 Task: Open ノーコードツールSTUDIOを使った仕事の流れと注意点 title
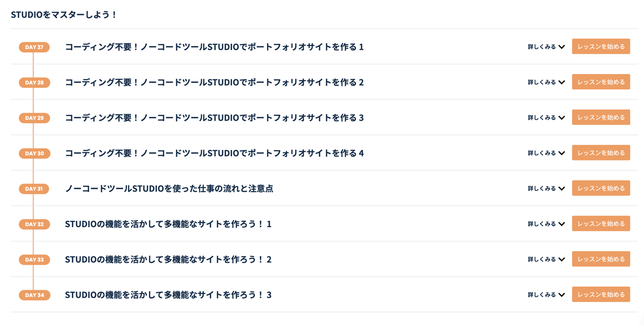click(169, 188)
